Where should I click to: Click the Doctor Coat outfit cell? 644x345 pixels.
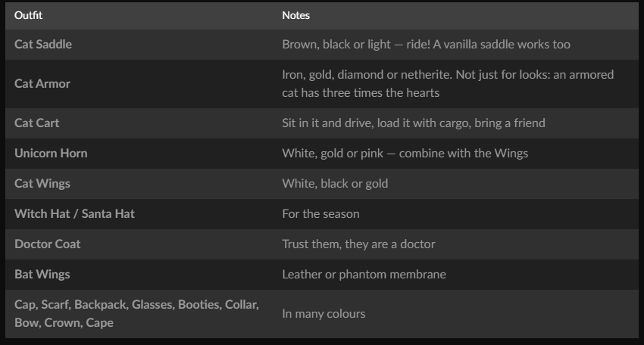click(48, 244)
